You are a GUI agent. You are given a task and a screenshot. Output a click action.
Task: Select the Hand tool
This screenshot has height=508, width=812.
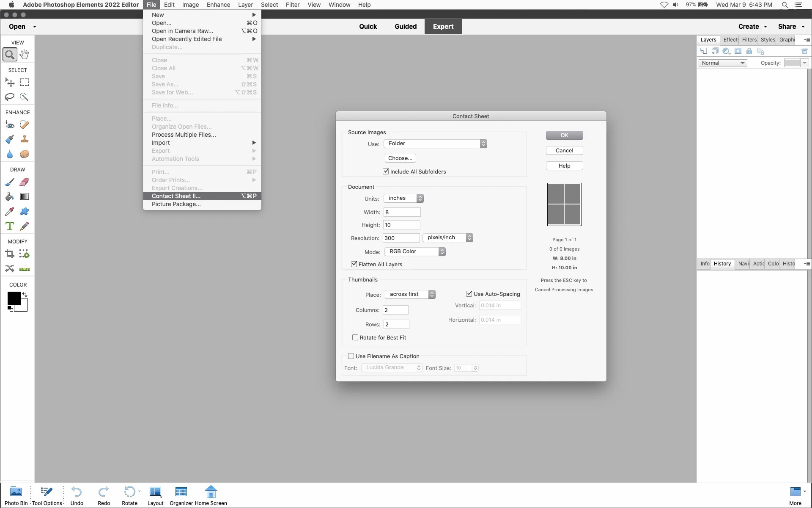[x=25, y=54]
